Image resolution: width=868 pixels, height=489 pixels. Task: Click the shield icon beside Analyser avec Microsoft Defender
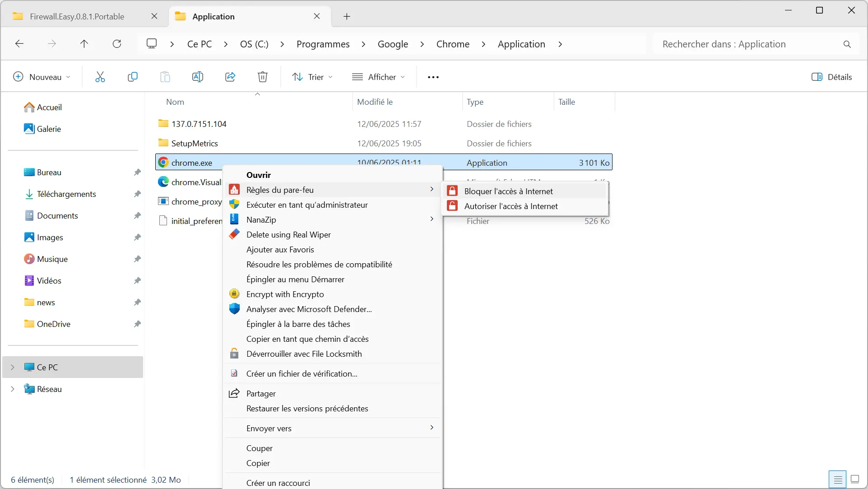tap(234, 309)
